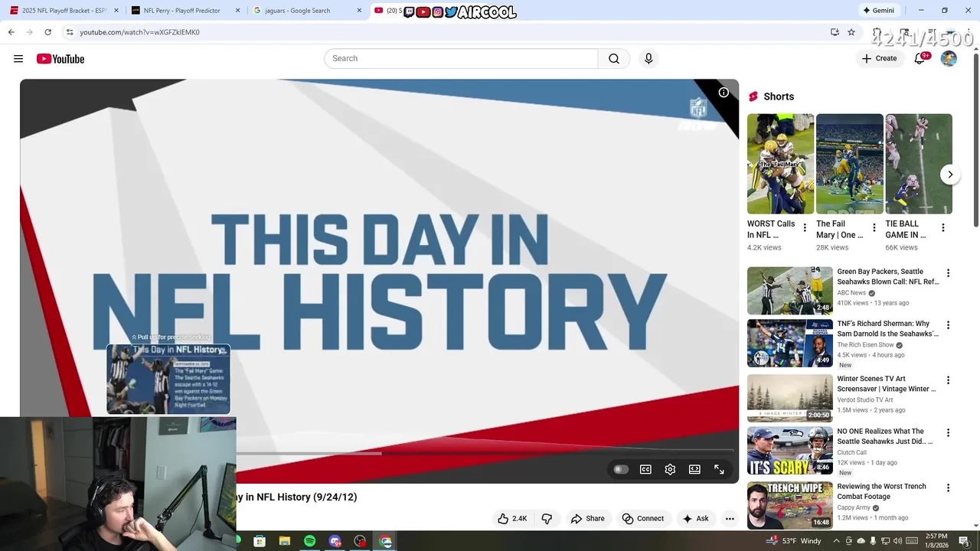Go to YouTube home via logo
Screen dimensions: 980x551
[x=60, y=59]
